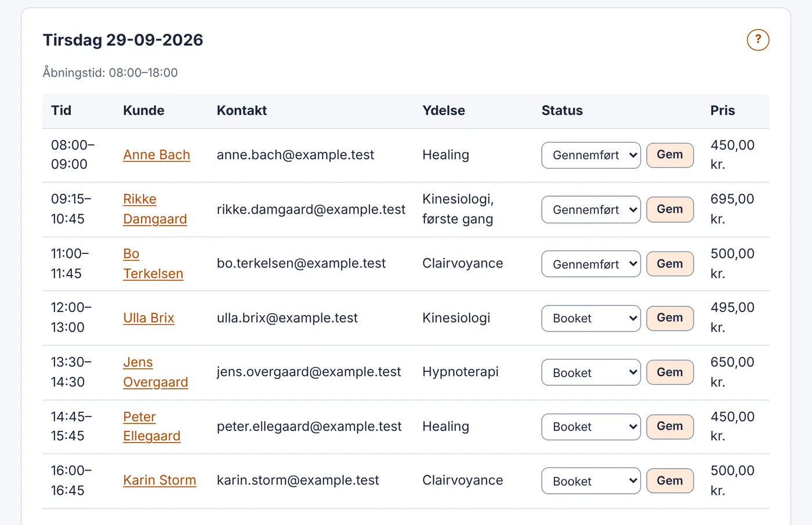The height and width of the screenshot is (525, 812).
Task: Open customer Peter Ellegaard
Action: pos(151,426)
